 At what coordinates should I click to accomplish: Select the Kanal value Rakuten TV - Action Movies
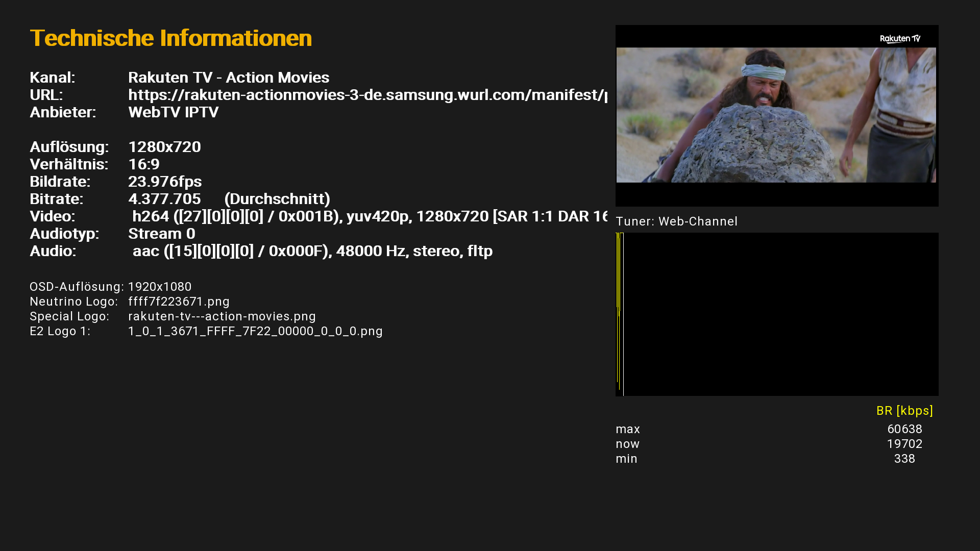229,78
